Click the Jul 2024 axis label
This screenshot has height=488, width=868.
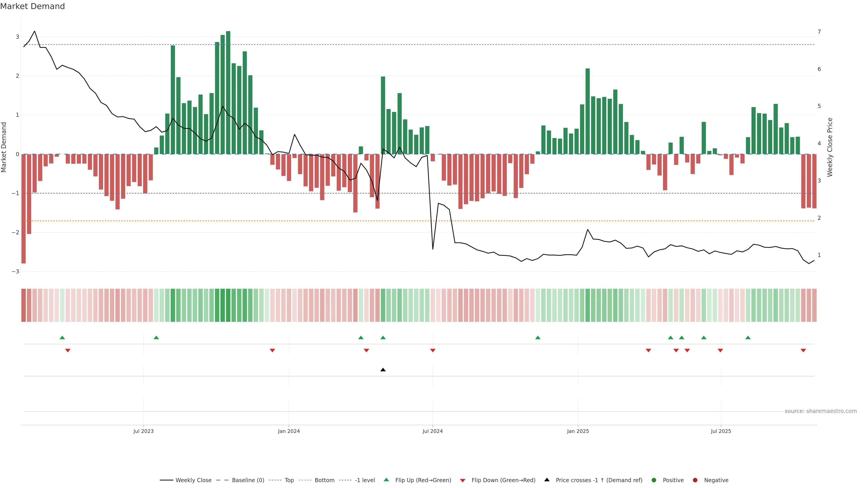point(433,431)
